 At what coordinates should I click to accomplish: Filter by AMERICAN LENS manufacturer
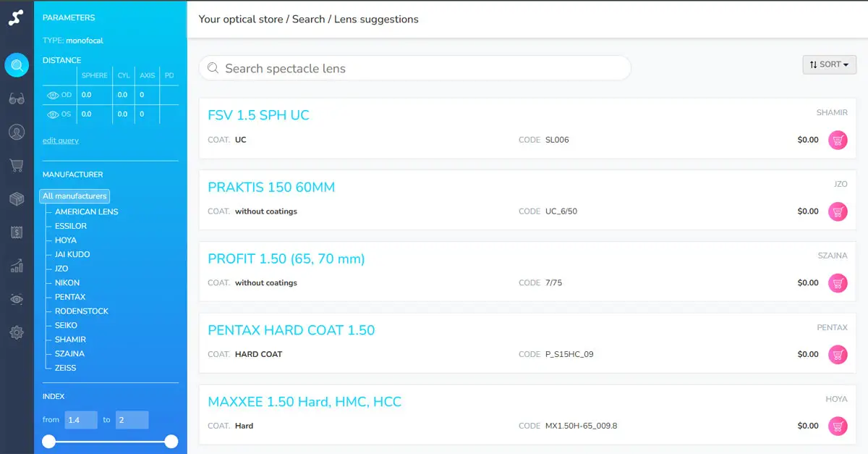click(x=86, y=211)
